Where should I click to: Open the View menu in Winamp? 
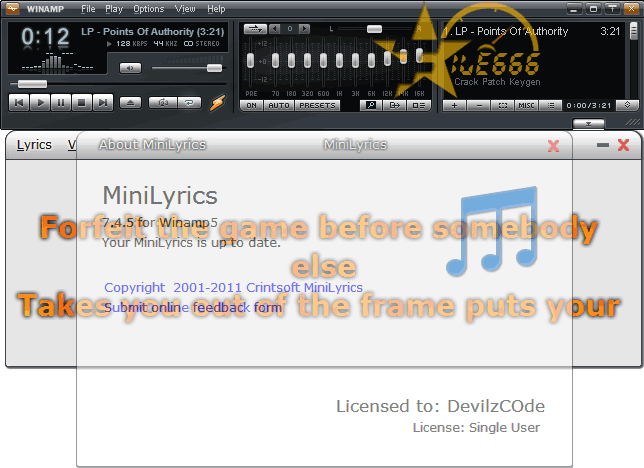(x=185, y=9)
